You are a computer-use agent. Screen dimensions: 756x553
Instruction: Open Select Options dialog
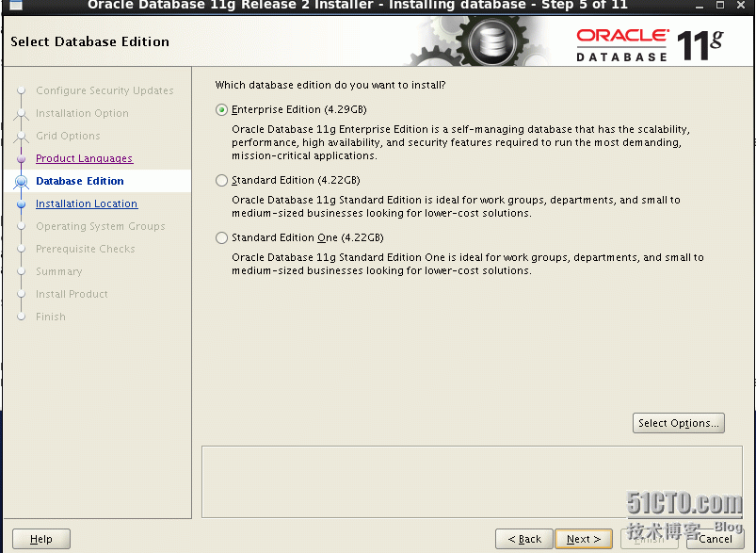[679, 423]
